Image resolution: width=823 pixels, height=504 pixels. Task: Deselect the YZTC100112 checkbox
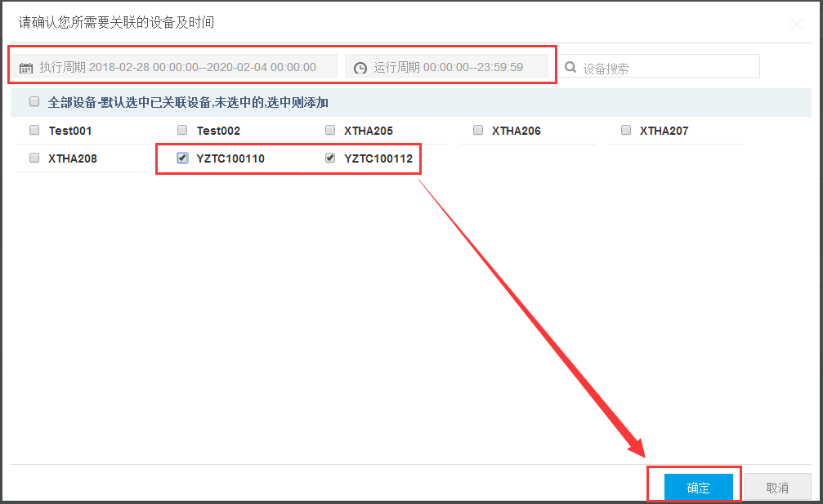(x=330, y=158)
